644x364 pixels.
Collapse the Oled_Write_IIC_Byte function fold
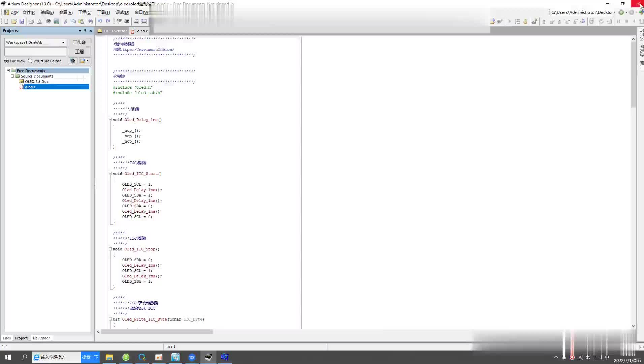coord(110,319)
